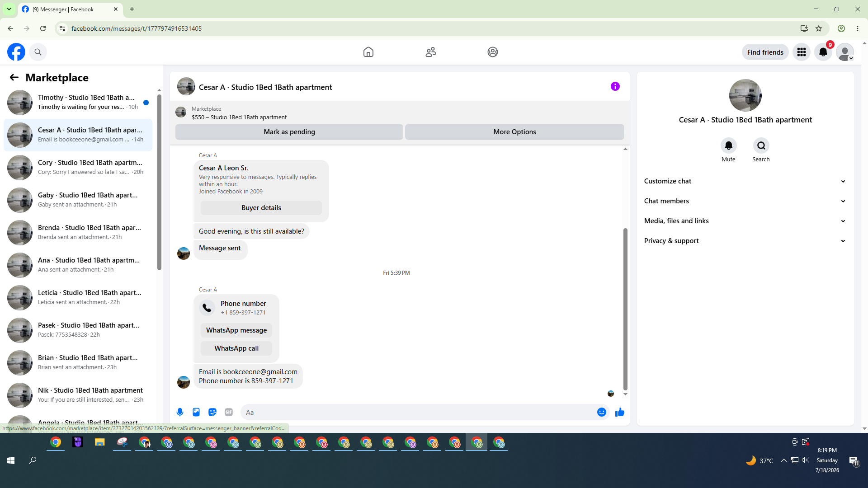Open Chrome profile icon in toolbar

841,28
